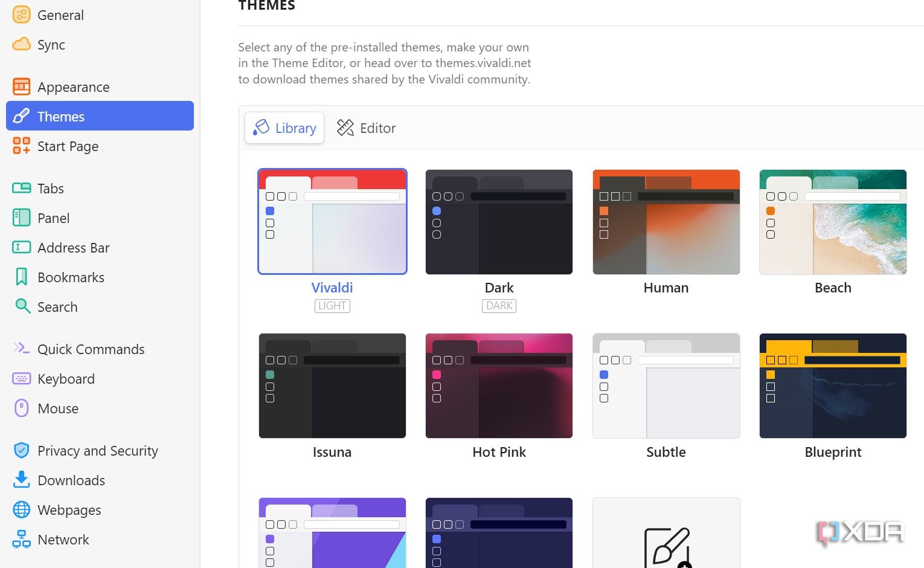Click the Hot Pink theme name label
Viewport: 924px width, 568px height.
coord(499,452)
